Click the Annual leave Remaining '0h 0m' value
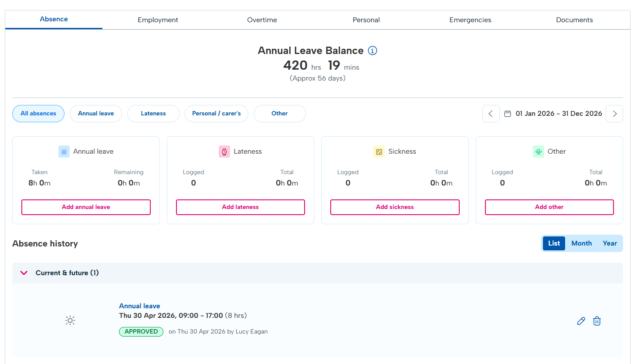644x364 pixels. [129, 183]
